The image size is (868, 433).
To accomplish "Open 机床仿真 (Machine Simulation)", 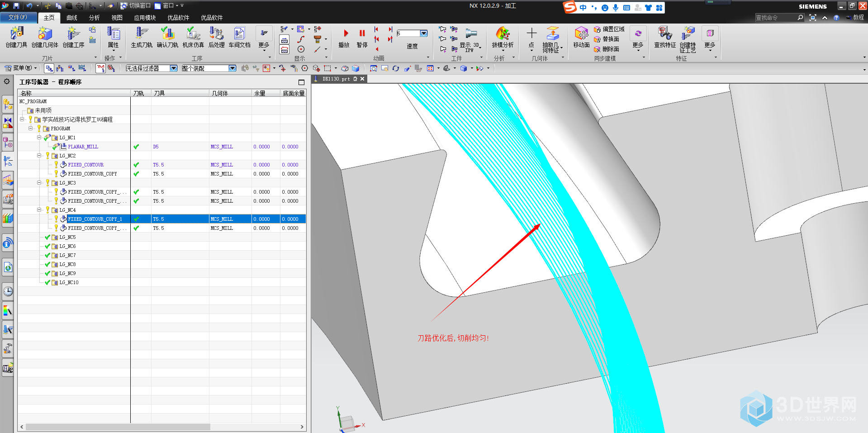I will click(193, 37).
